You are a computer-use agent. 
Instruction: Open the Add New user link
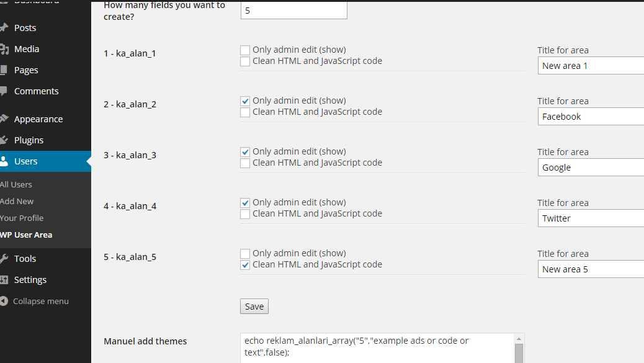pos(17,201)
